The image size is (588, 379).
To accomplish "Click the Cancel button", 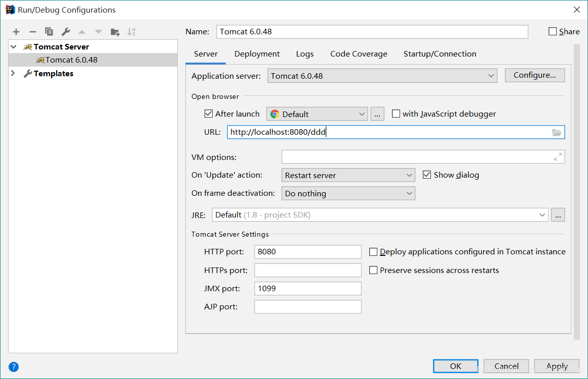I will (506, 366).
